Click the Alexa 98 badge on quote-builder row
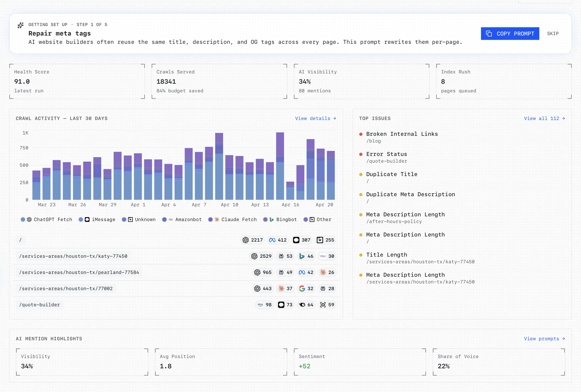Viewport: 581px width, 392px height. (264, 305)
